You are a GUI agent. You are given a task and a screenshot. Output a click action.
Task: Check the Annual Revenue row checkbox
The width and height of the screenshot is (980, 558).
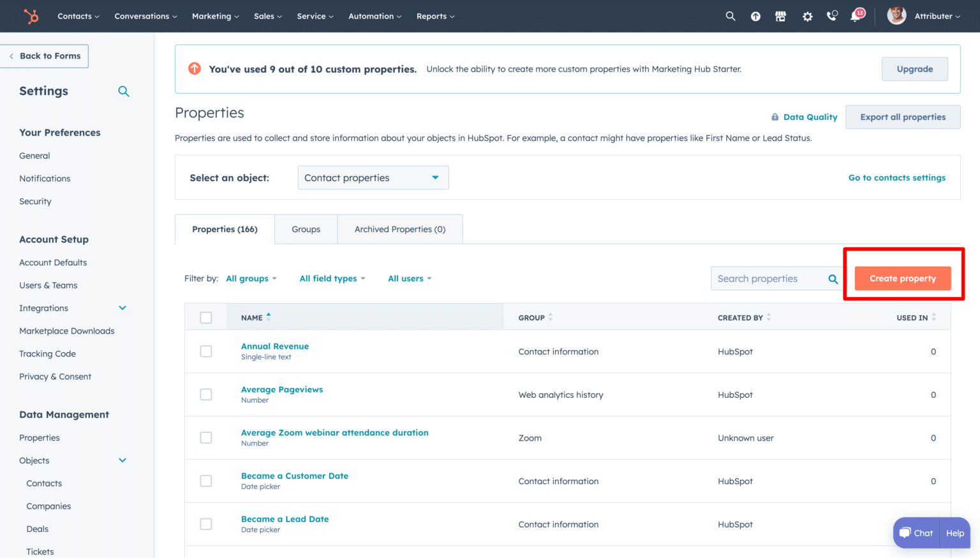click(206, 351)
